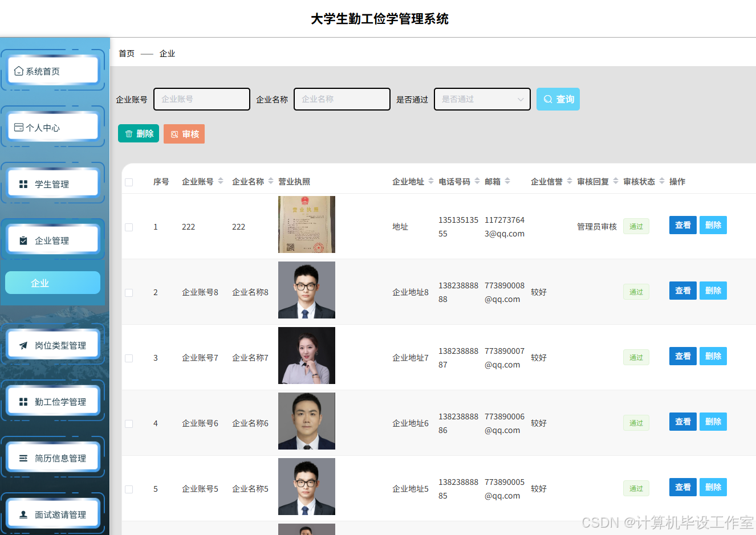The image size is (756, 535).
Task: Open the 企业名称5 photo thumbnail
Action: [x=307, y=487]
